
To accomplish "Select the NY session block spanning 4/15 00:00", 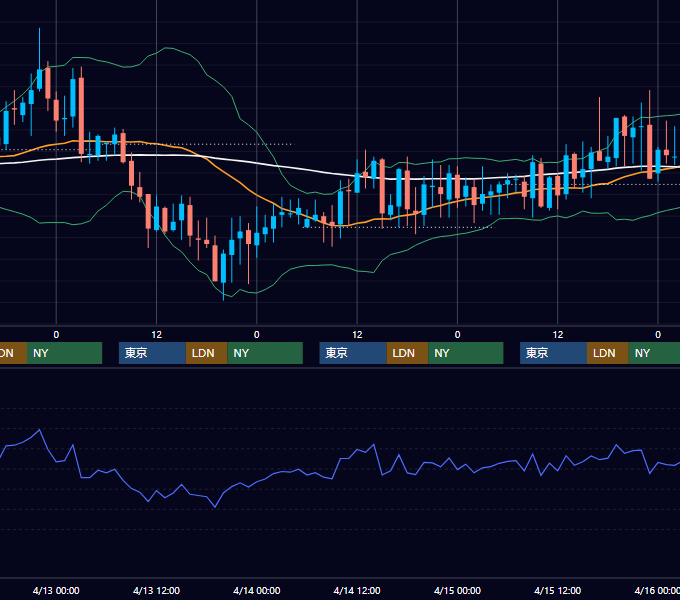I will pos(466,353).
